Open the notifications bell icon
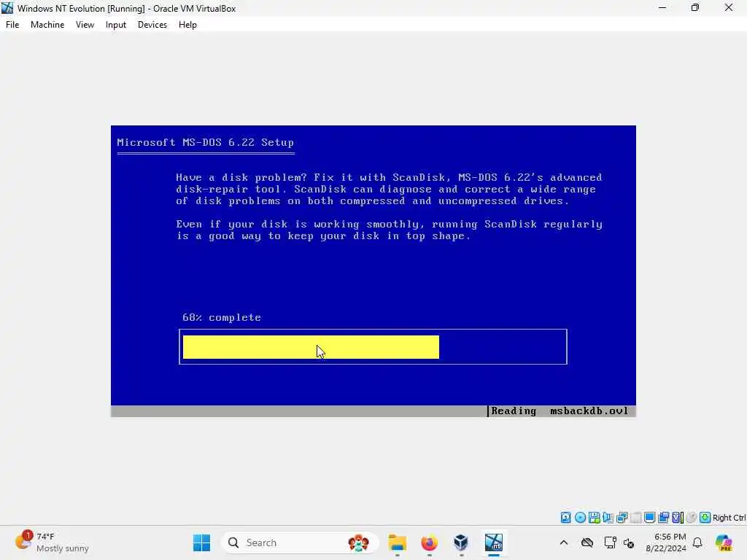Viewport: 747px width, 560px height. pyautogui.click(x=697, y=542)
